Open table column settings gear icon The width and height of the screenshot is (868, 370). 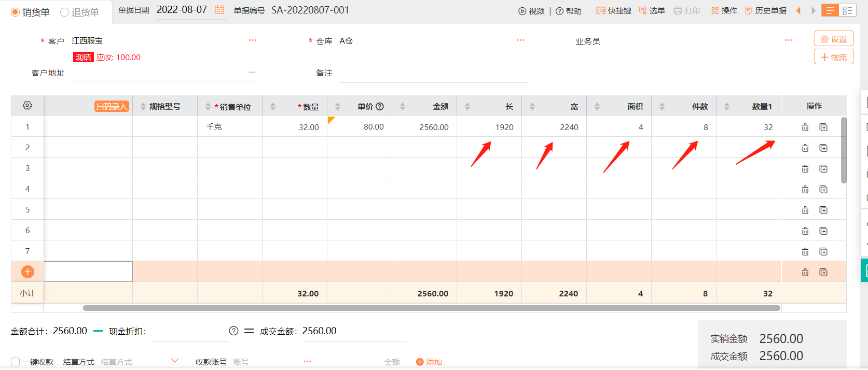27,106
